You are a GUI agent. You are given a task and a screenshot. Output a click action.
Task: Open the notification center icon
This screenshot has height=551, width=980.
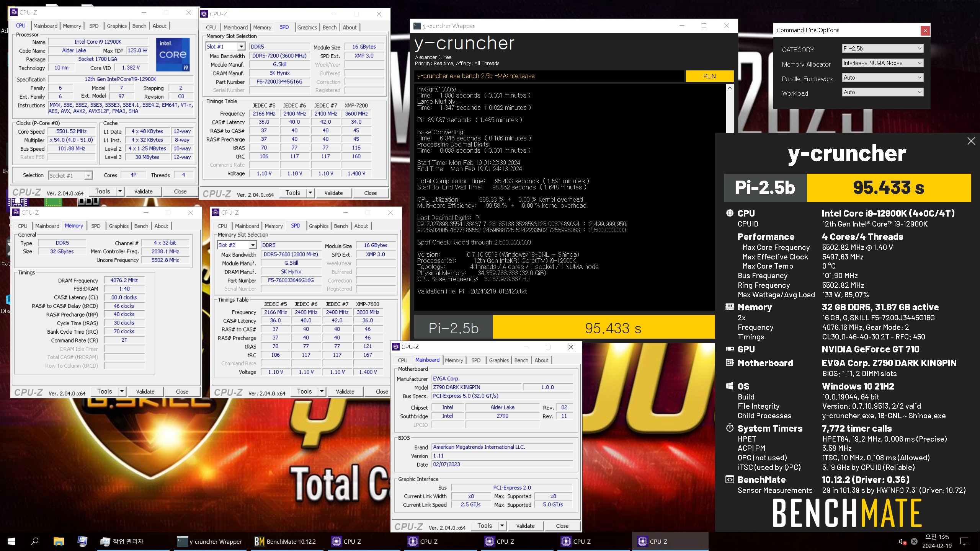[964, 541]
